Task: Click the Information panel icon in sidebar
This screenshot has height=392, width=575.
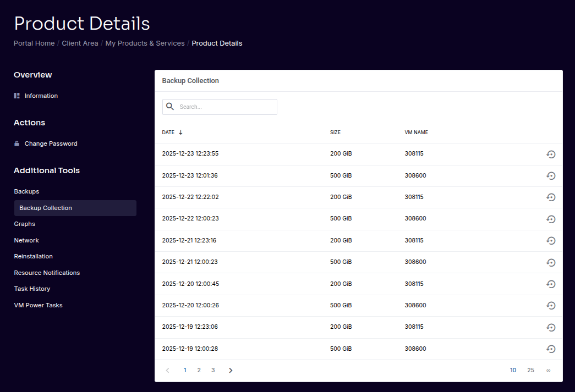Action: click(x=17, y=96)
